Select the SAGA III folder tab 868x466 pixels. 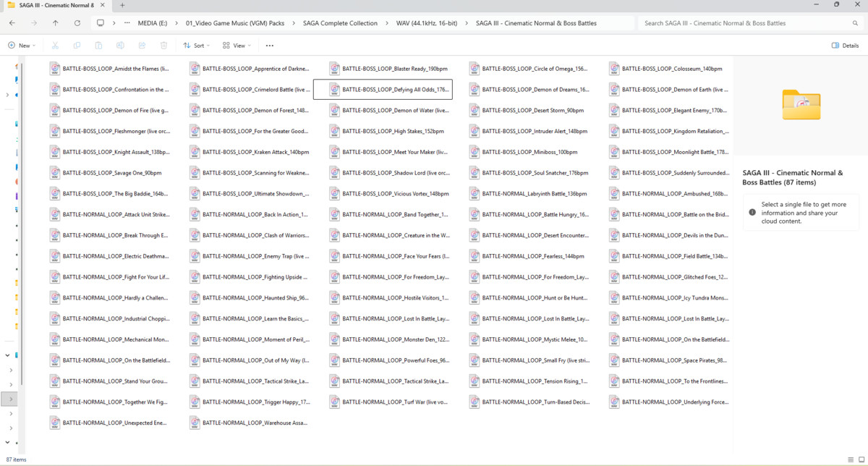click(51, 5)
